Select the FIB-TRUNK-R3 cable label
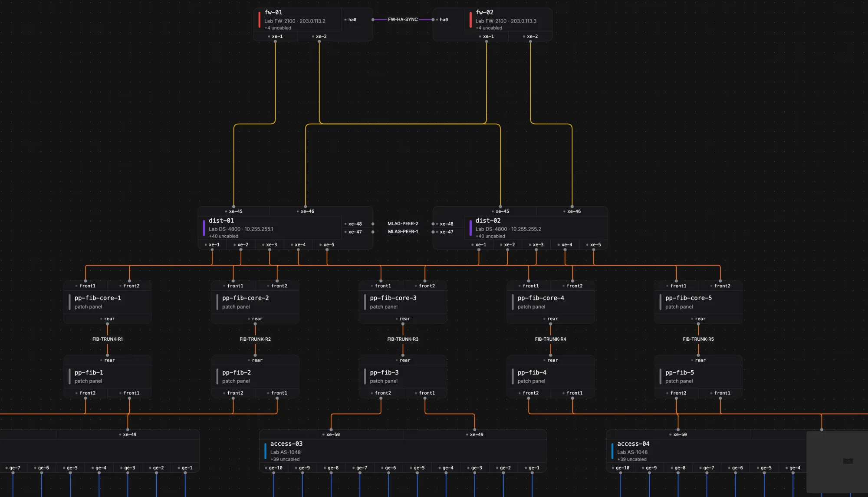The height and width of the screenshot is (497, 868). [x=403, y=339]
